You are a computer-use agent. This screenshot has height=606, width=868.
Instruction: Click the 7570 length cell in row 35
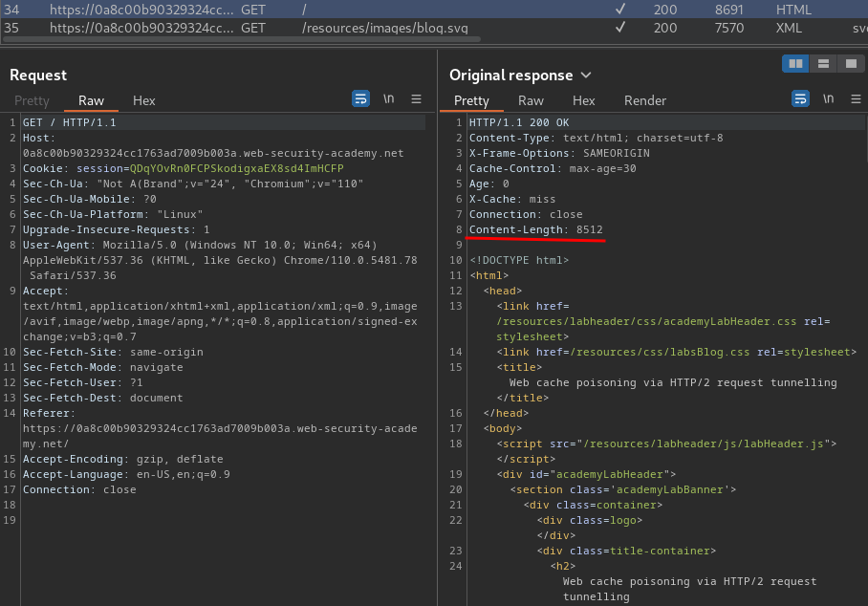click(x=729, y=28)
